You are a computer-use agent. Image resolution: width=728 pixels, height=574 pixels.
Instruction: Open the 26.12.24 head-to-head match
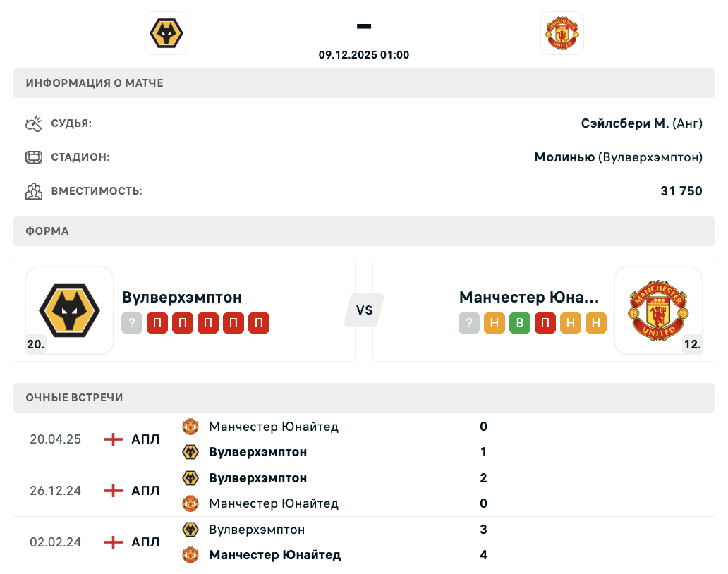(x=55, y=491)
